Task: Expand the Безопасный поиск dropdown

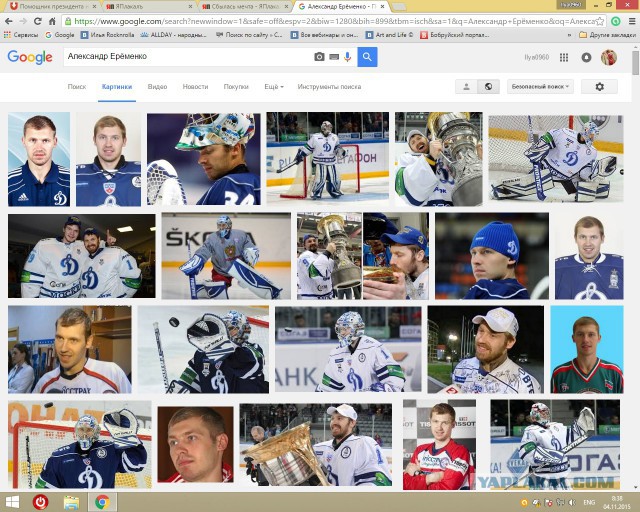Action: pyautogui.click(x=540, y=87)
